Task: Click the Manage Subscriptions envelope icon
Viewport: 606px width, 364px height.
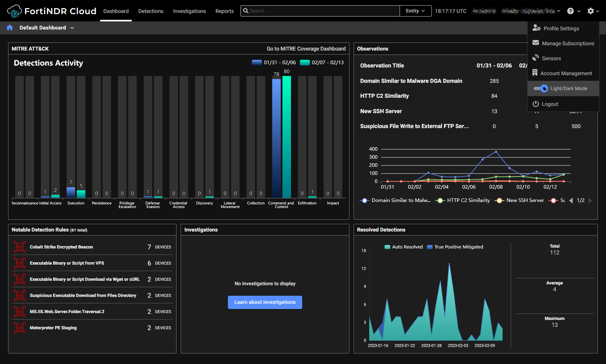Action: pyautogui.click(x=536, y=43)
